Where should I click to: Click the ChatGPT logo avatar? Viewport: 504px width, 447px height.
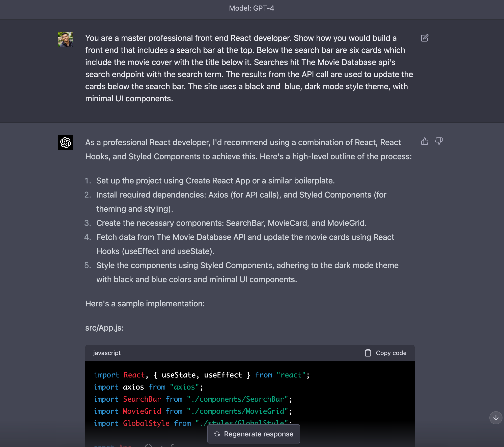click(66, 143)
